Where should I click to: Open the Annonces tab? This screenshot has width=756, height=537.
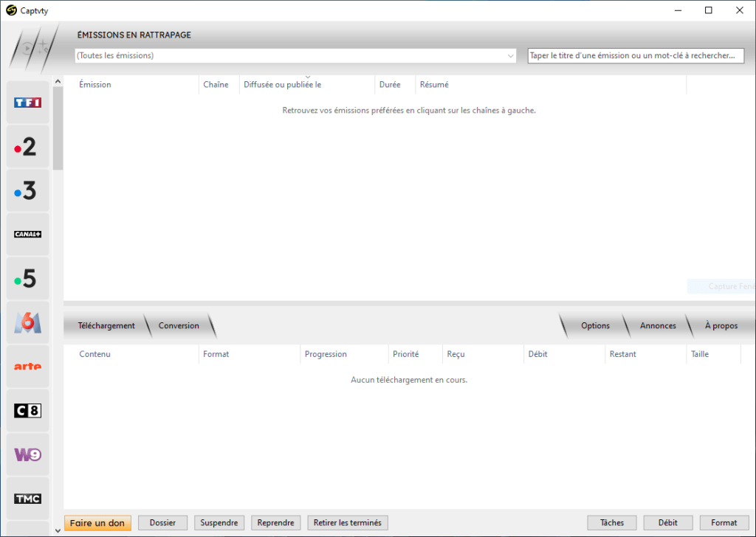(658, 325)
